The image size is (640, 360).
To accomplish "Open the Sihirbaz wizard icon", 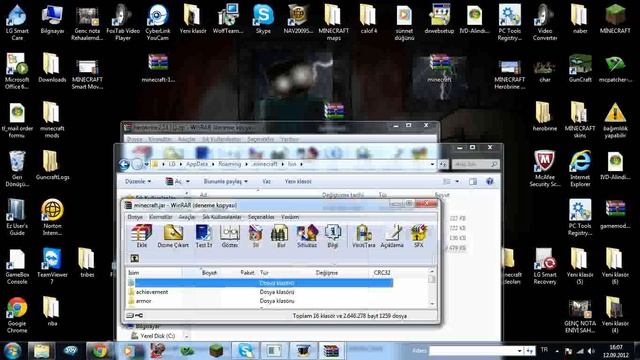I will pos(307,236).
